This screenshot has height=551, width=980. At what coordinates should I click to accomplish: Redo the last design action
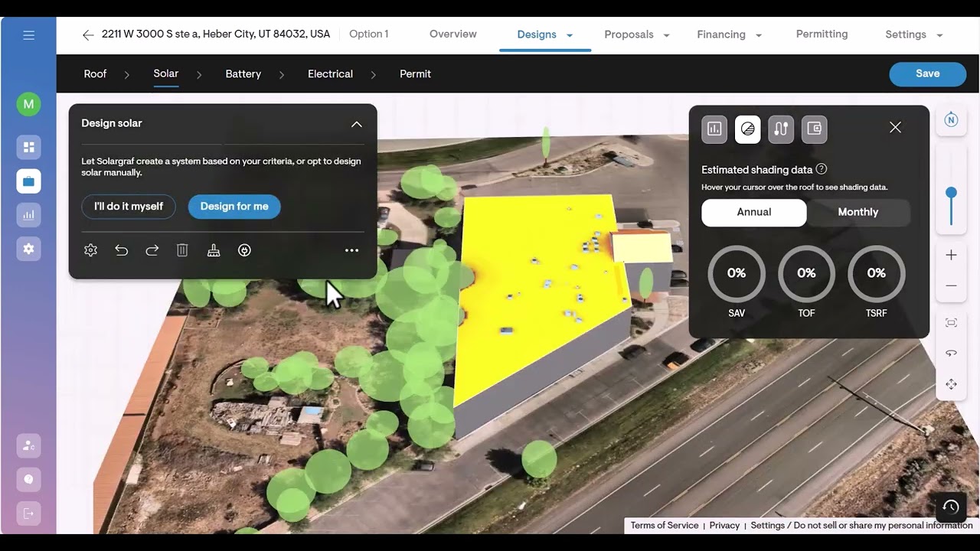[152, 250]
